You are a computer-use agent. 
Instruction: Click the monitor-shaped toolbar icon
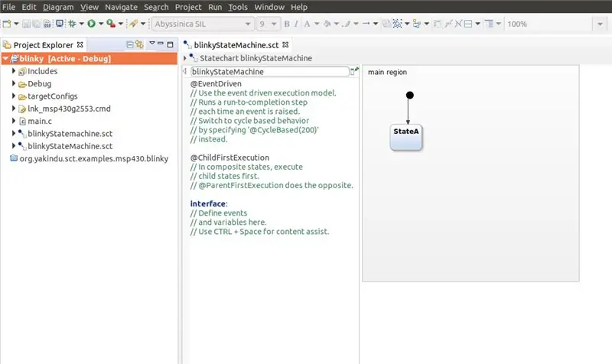(x=60, y=24)
